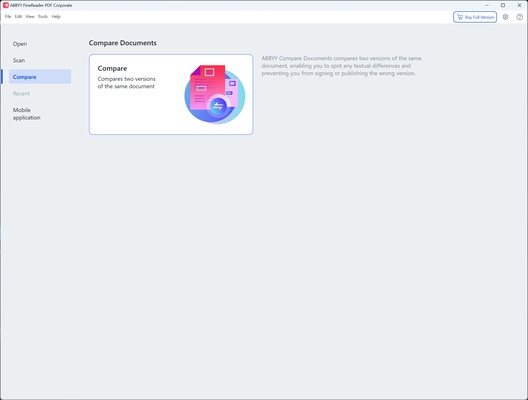Select Open in the left sidebar

coord(40,44)
